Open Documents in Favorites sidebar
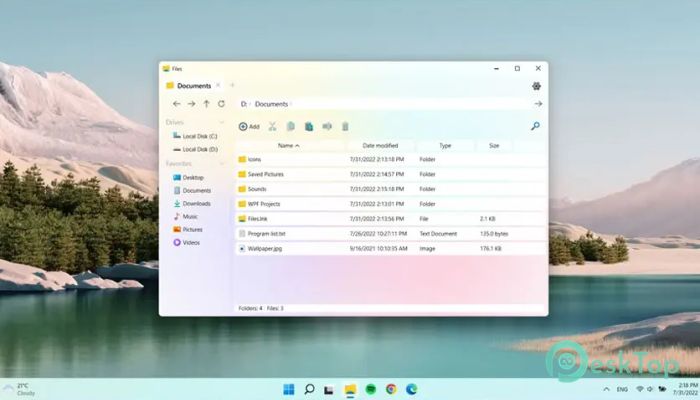700x400 pixels. [x=192, y=191]
